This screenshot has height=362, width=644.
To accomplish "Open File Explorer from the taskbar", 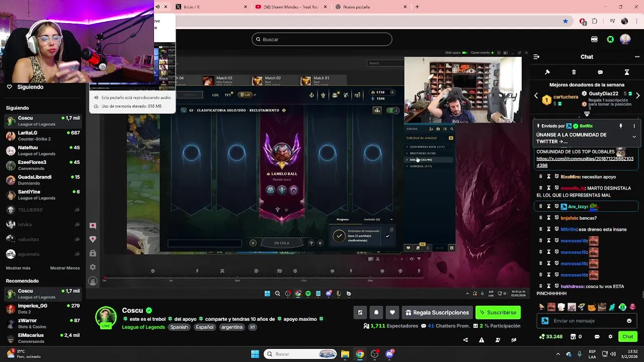I will click(345, 354).
